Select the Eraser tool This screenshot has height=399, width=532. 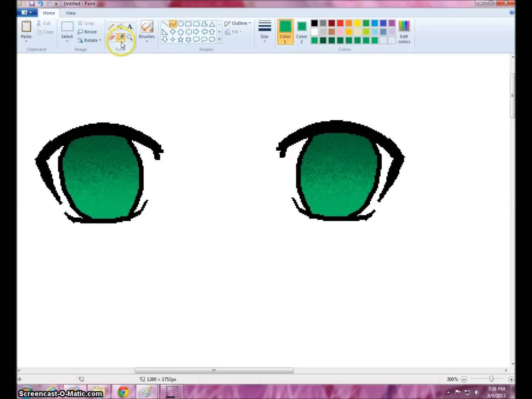coord(111,38)
